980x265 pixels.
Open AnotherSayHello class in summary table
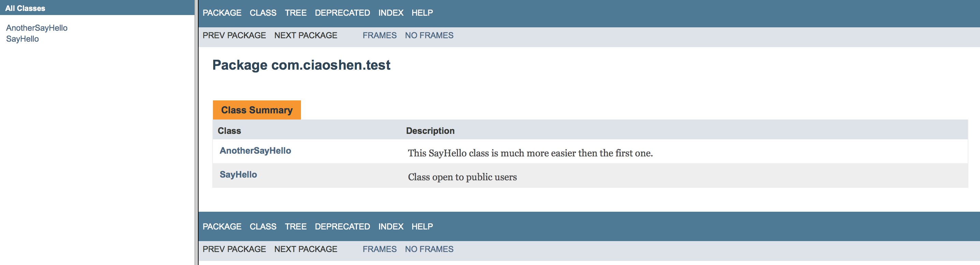[255, 151]
